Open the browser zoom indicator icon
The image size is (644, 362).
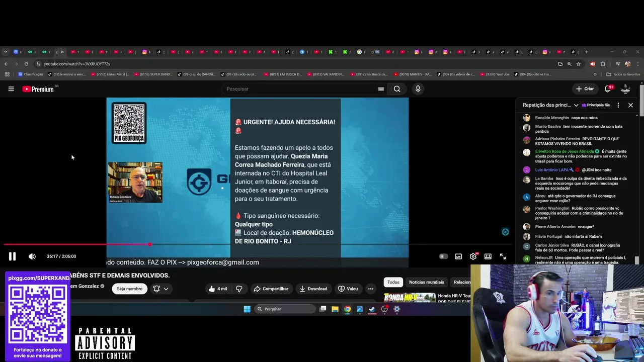point(569,64)
